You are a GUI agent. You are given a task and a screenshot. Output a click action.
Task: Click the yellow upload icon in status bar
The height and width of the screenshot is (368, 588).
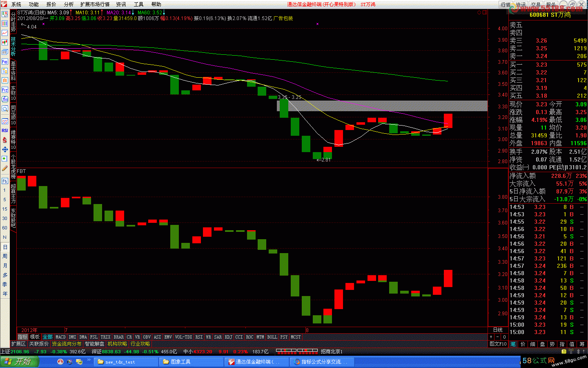564,352
